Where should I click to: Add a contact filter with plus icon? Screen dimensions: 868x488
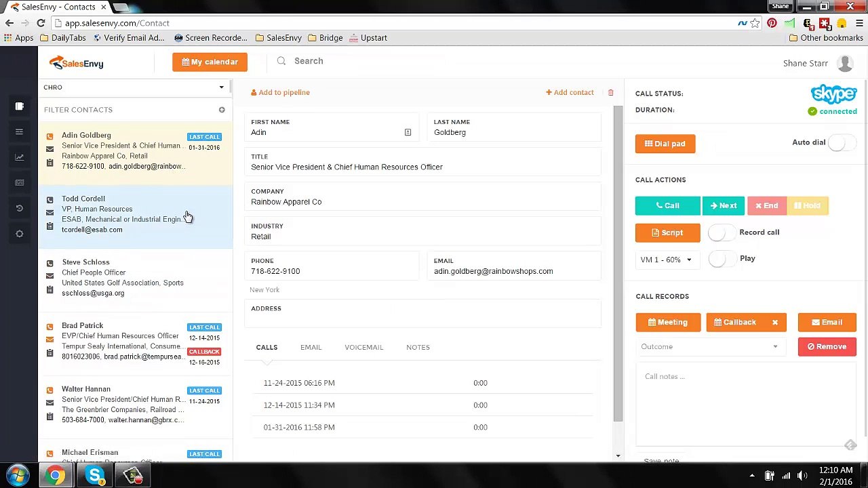[x=222, y=110]
